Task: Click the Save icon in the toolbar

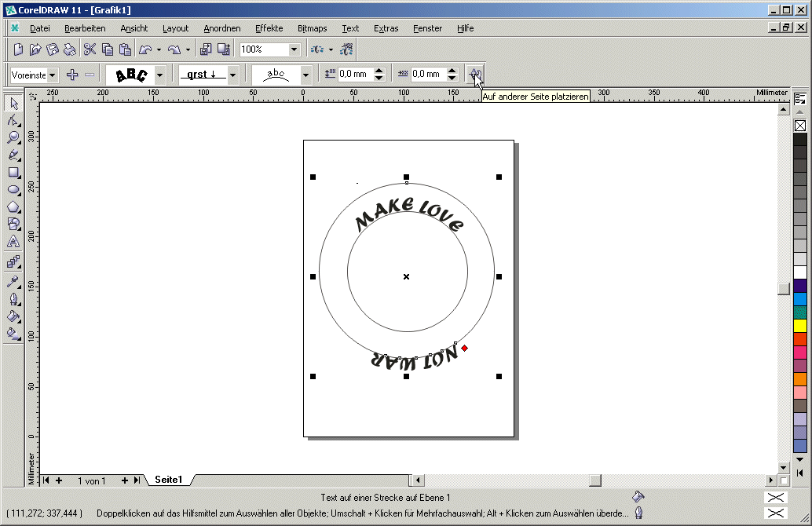Action: pos(53,49)
